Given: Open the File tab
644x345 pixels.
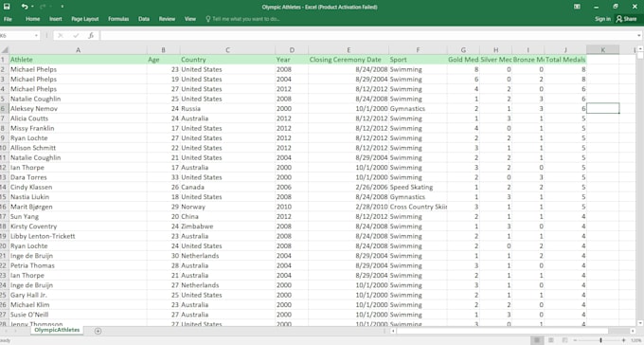Looking at the screenshot, I should [8, 19].
